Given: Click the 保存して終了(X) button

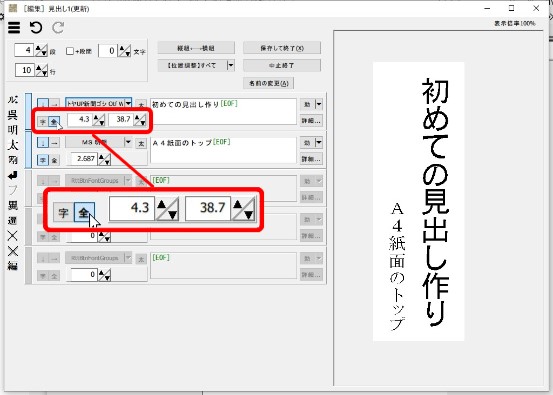Looking at the screenshot, I should (x=282, y=48).
